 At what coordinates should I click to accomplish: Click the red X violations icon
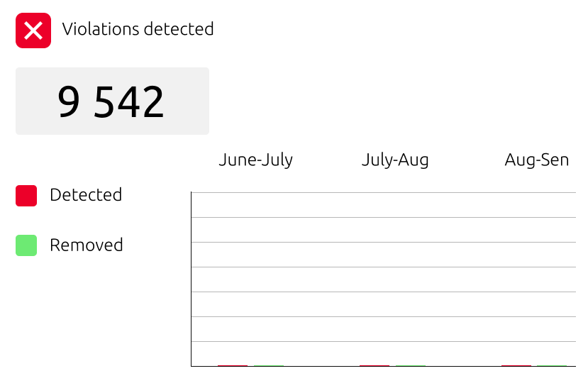pyautogui.click(x=33, y=31)
